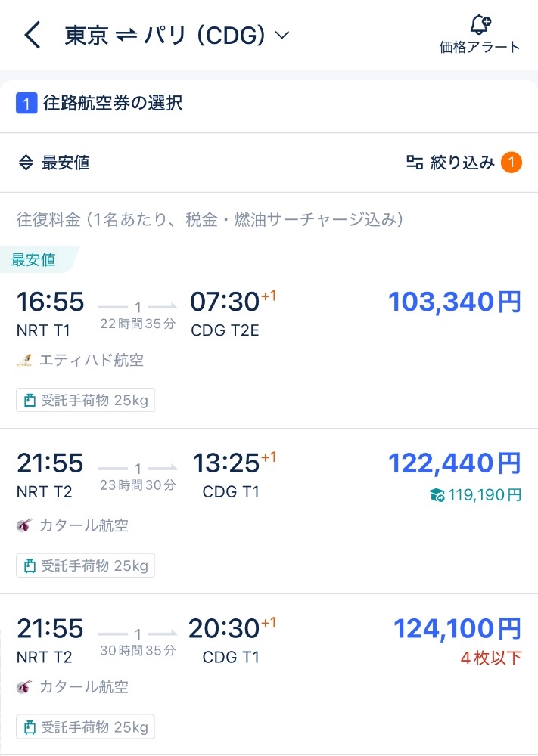Select the 往路航空券の選択 step header
538x756 pixels.
(x=112, y=104)
